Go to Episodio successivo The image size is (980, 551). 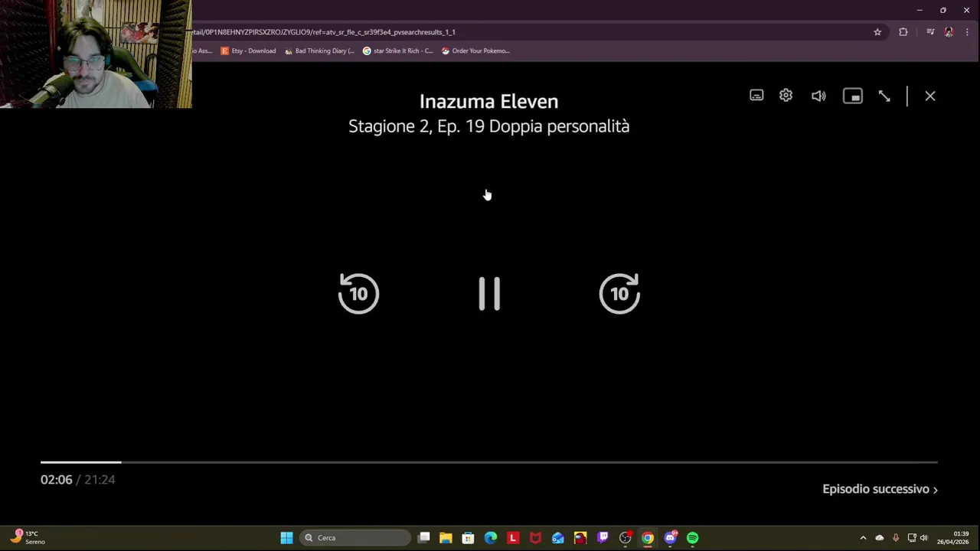pyautogui.click(x=880, y=489)
